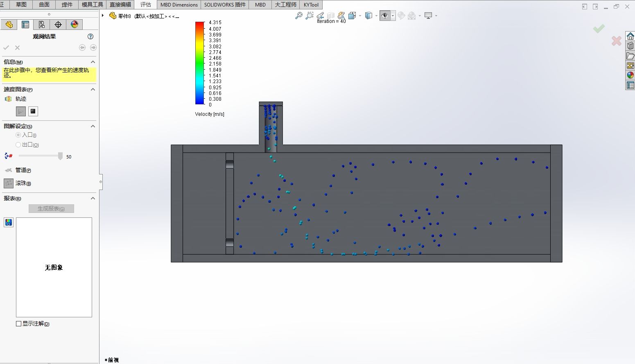635x364 pixels.
Task: Switch to the KYTool tab
Action: (x=311, y=5)
